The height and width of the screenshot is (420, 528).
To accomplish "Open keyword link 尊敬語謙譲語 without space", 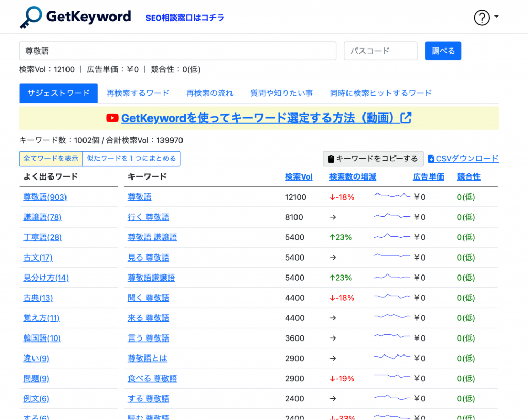I will tap(151, 278).
